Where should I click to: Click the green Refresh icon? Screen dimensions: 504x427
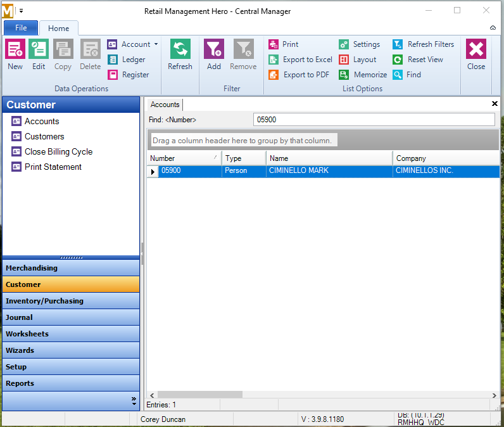tap(180, 49)
